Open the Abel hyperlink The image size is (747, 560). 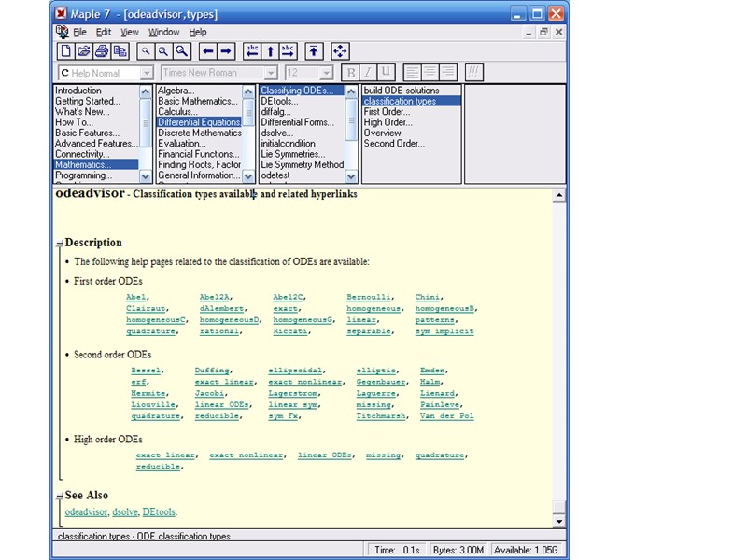click(135, 297)
